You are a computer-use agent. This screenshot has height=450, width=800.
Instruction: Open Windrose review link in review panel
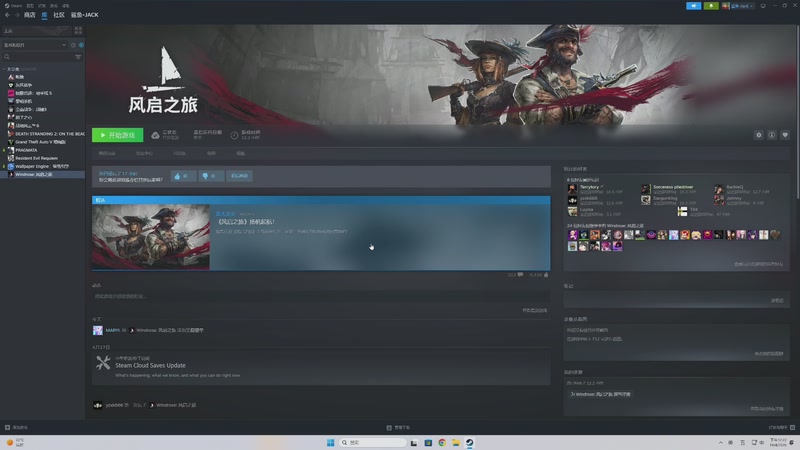click(600, 394)
